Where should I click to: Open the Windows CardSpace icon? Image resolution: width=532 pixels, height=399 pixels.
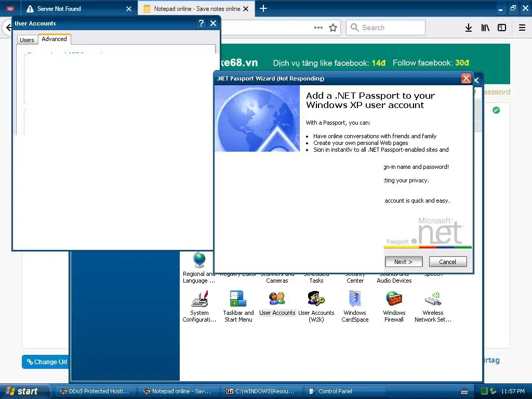[355, 307]
